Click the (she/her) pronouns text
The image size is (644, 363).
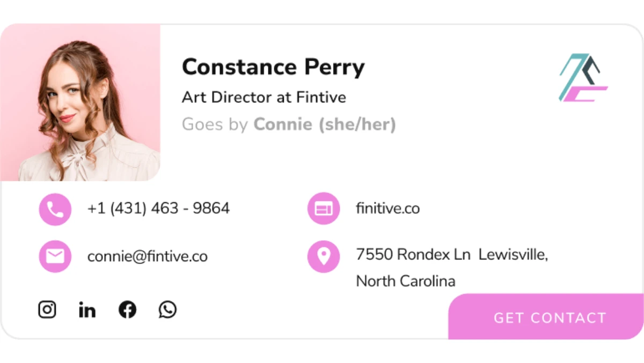(x=357, y=124)
